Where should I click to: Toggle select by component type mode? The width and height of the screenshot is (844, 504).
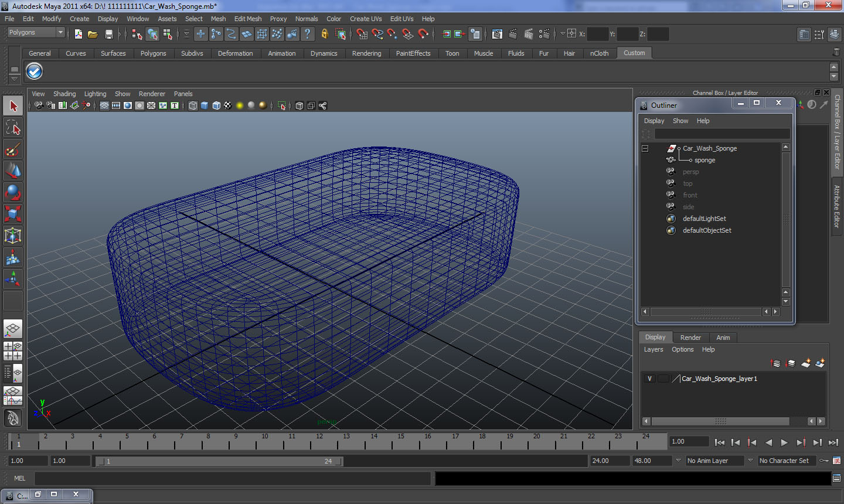(168, 34)
